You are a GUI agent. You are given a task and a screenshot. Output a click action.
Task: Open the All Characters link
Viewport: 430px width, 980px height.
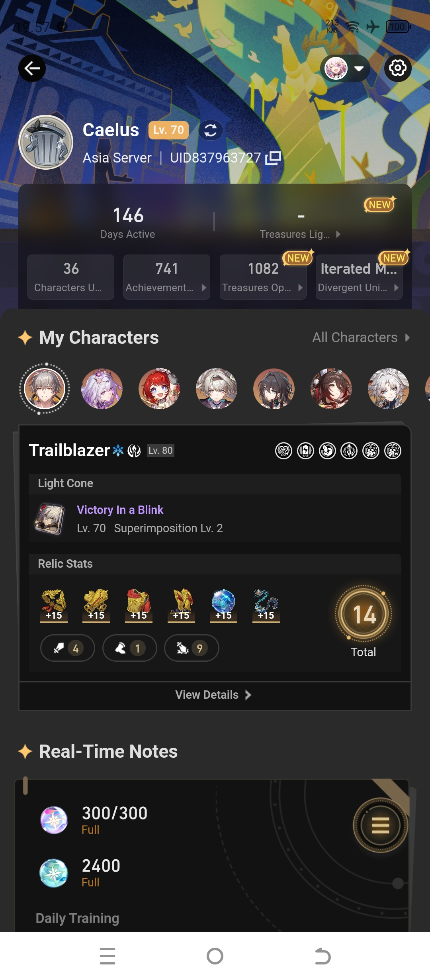click(x=361, y=337)
